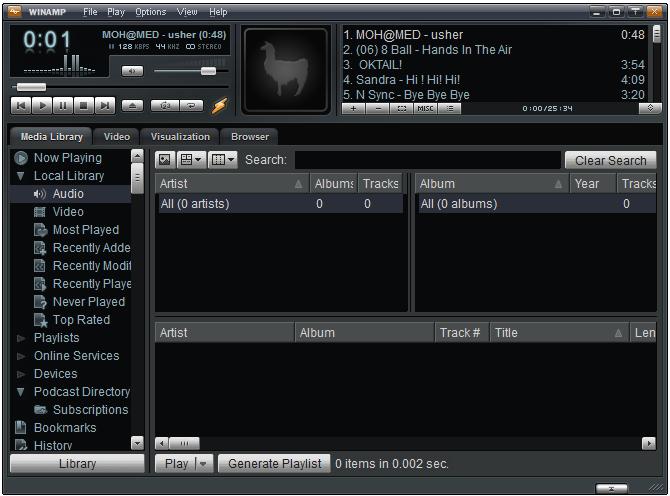Screen dimensions: 670x496
Task: Open the Most Played view
Action: click(x=86, y=229)
